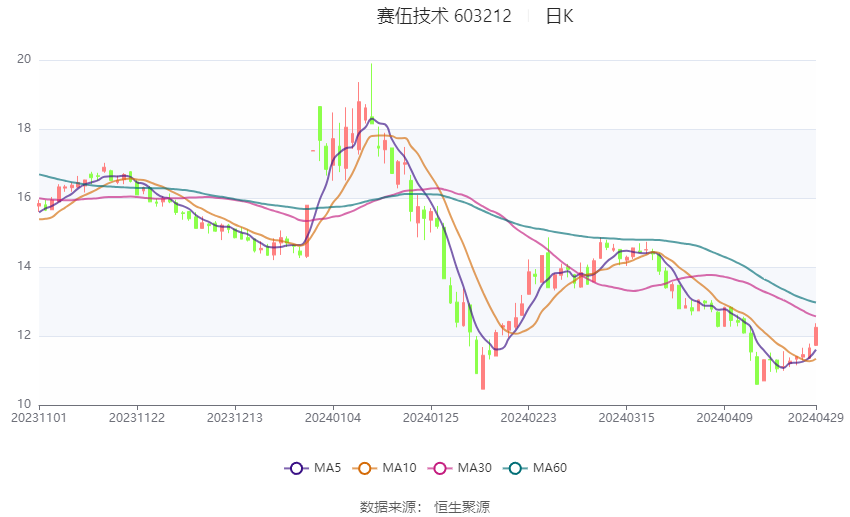Click the x-axis date label 20240429
Screen dimensions: 850x517
(x=816, y=418)
